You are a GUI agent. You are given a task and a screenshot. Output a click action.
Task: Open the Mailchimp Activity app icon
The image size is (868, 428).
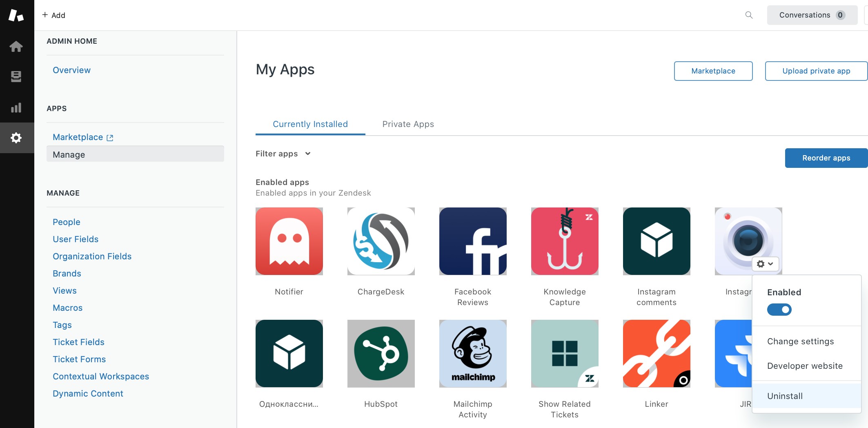473,353
